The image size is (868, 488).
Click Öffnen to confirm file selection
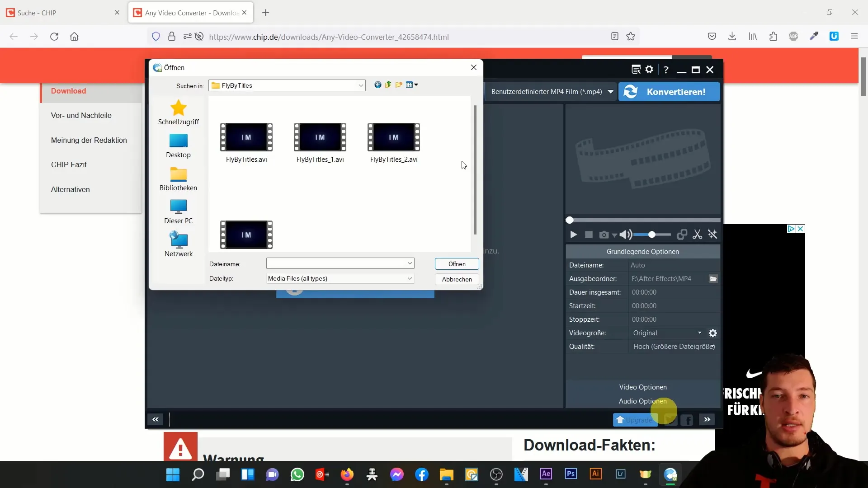457,264
